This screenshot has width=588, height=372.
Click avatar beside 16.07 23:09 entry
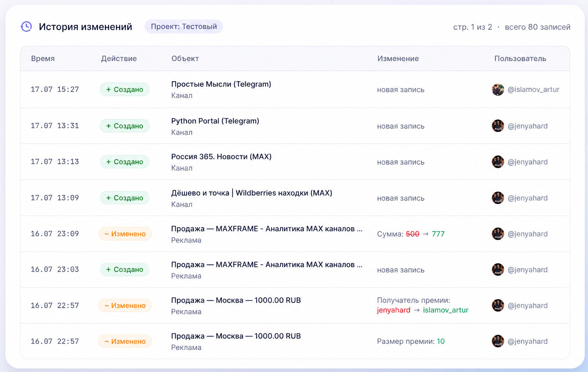click(x=498, y=233)
